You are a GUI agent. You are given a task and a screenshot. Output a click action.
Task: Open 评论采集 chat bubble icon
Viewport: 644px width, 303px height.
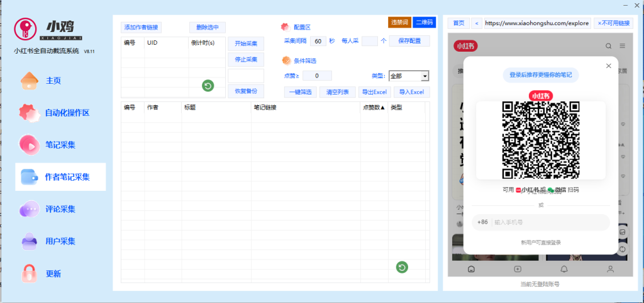tap(30, 209)
